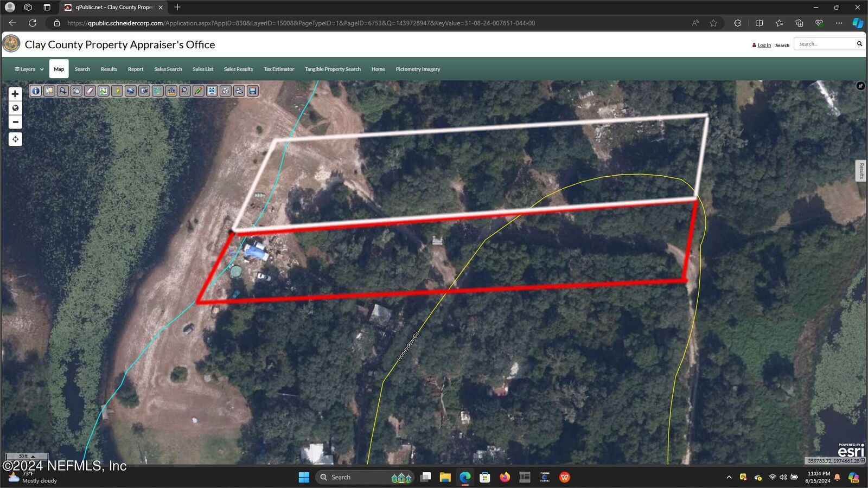This screenshot has height=488, width=868.
Task: Open the Tax Estimator tab
Action: (x=279, y=69)
